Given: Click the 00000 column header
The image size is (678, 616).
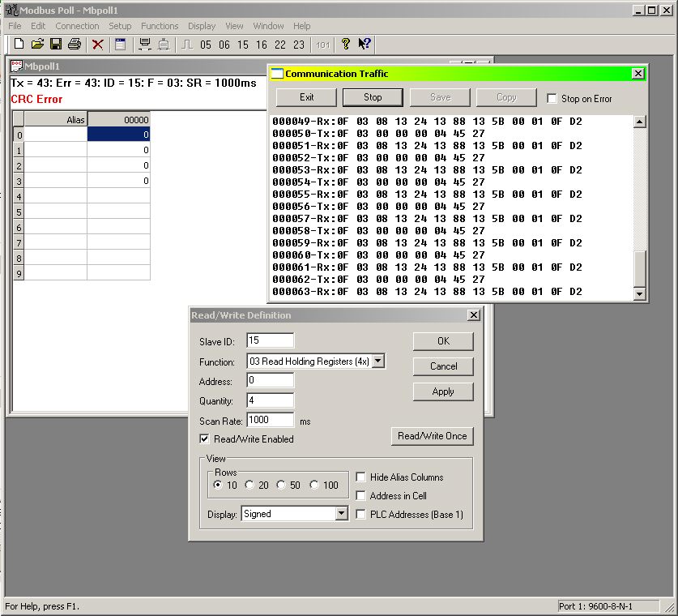Looking at the screenshot, I should tap(119, 119).
